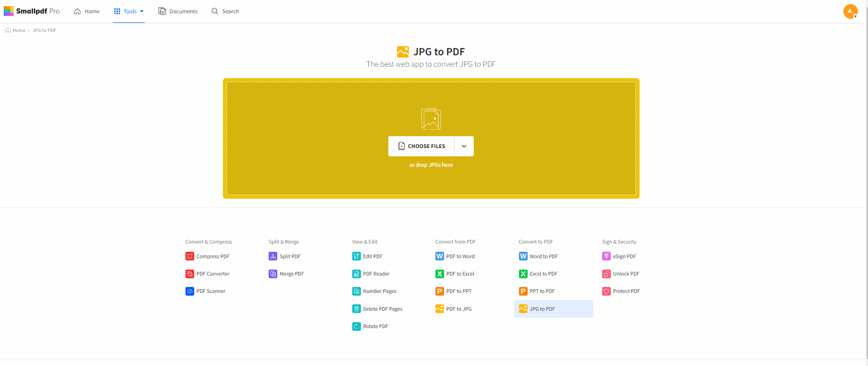Image resolution: width=868 pixels, height=366 pixels.
Task: Click the Rotate PDF icon
Action: coord(356,326)
